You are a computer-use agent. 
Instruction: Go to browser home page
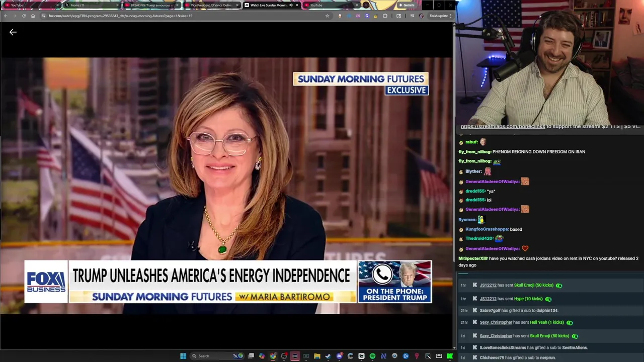coord(33,16)
